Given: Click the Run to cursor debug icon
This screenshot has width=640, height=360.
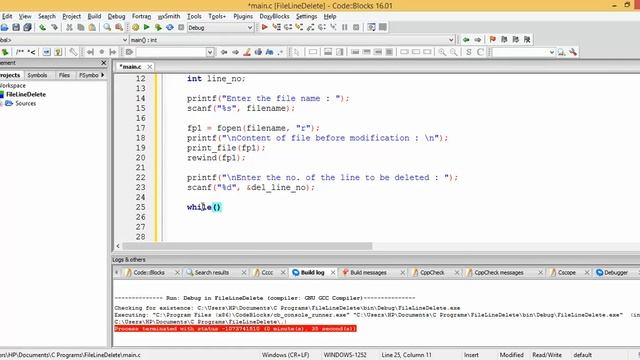Looking at the screenshot, I should pyautogui.click(x=276, y=27).
